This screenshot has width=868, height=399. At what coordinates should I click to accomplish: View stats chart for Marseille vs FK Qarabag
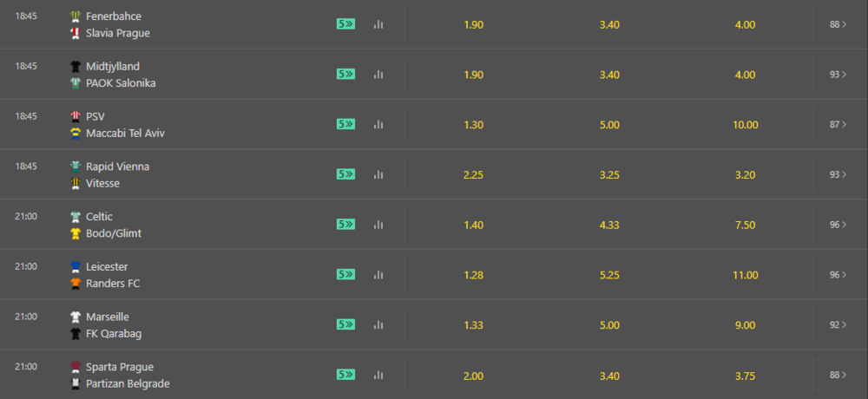(378, 325)
